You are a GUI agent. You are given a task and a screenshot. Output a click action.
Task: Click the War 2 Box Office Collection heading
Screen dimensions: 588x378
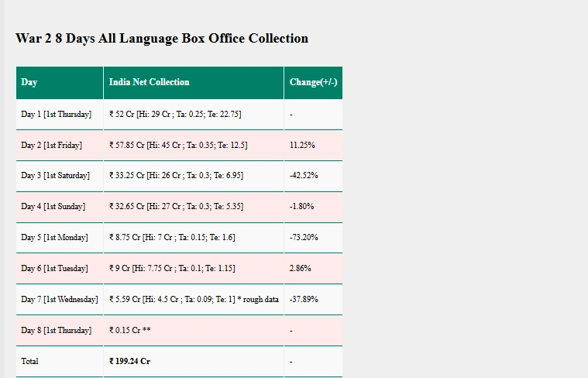click(x=162, y=39)
